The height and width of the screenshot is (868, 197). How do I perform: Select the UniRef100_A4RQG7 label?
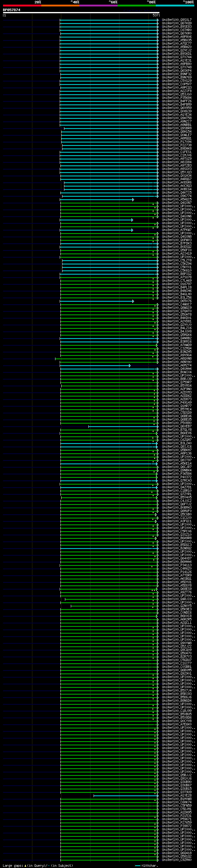coord(177,179)
